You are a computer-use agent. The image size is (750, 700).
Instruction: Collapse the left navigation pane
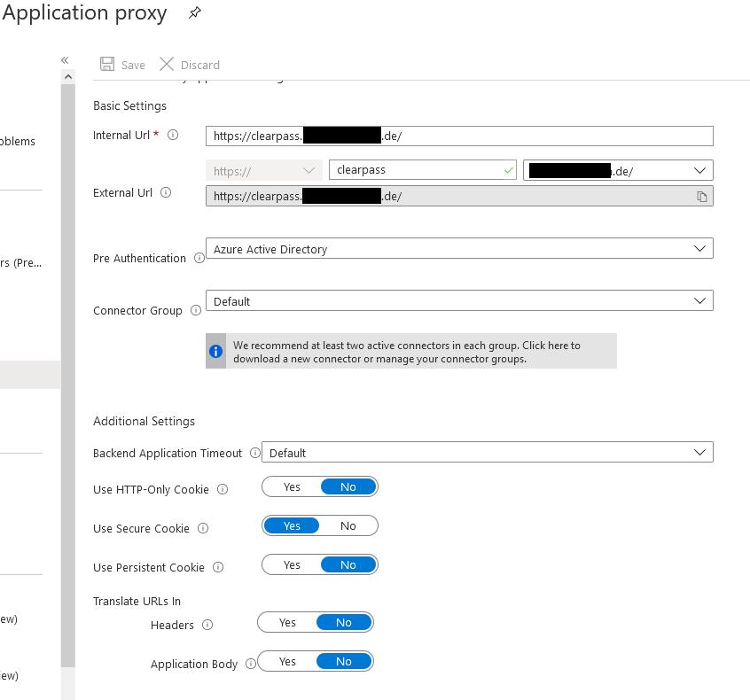pos(64,59)
